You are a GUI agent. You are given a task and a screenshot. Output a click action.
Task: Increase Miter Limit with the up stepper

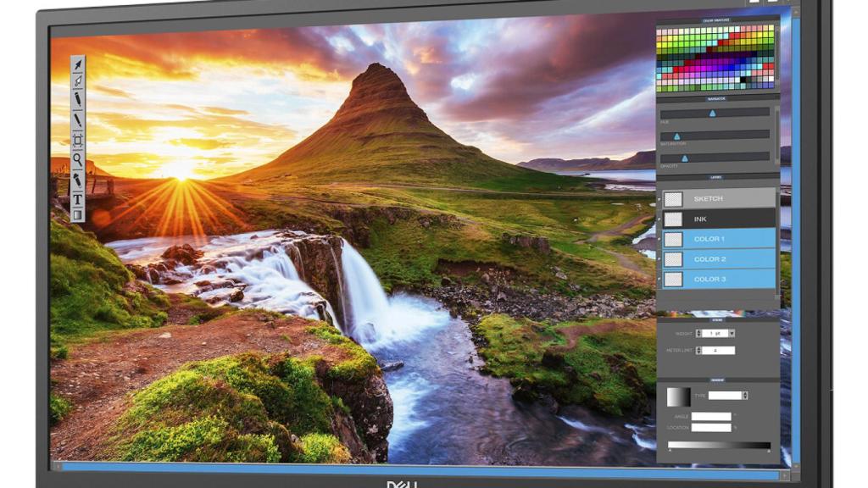pyautogui.click(x=698, y=347)
